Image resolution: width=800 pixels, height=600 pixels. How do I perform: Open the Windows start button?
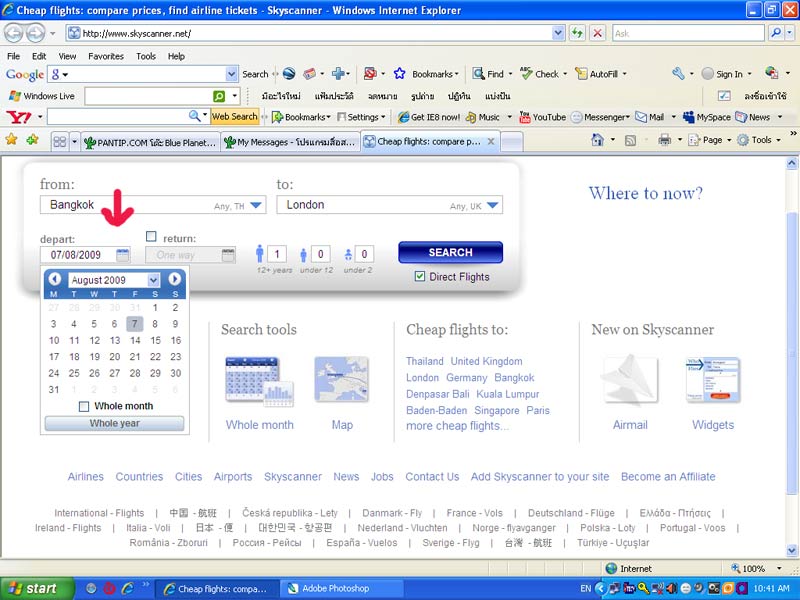[x=36, y=589]
